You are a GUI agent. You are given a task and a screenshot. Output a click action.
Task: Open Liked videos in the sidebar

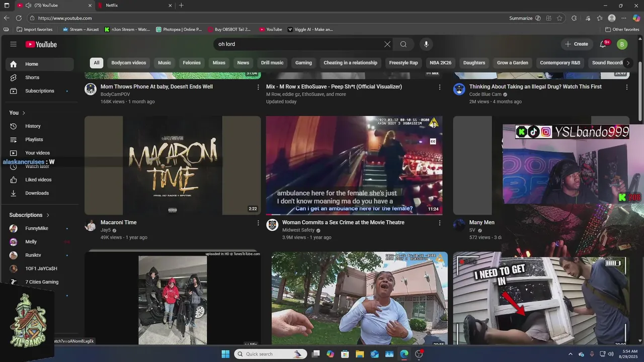pos(39,179)
